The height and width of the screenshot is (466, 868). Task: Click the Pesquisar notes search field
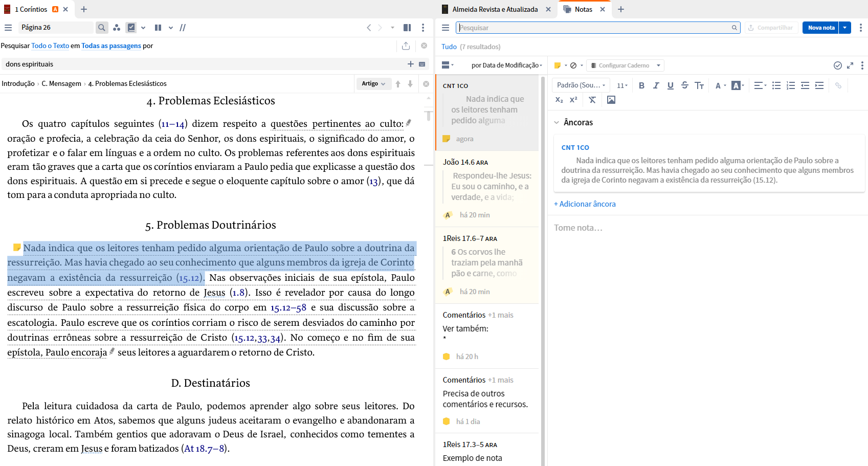598,28
